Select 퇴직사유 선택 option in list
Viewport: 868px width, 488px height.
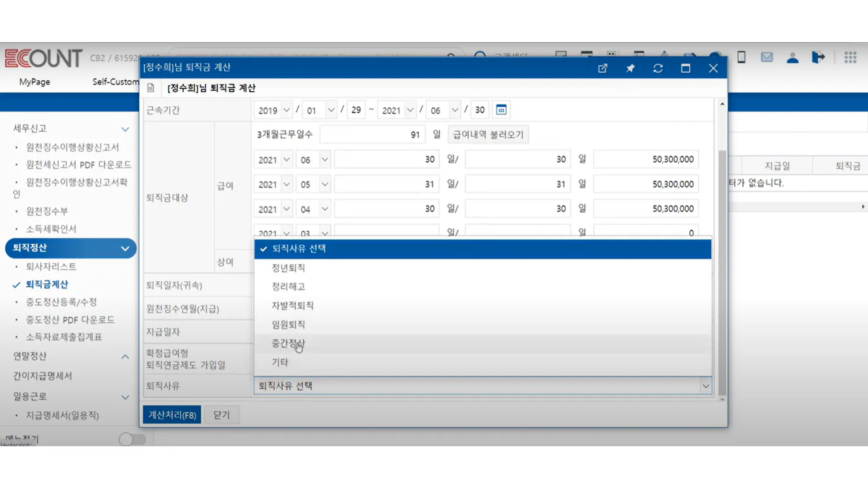(483, 249)
